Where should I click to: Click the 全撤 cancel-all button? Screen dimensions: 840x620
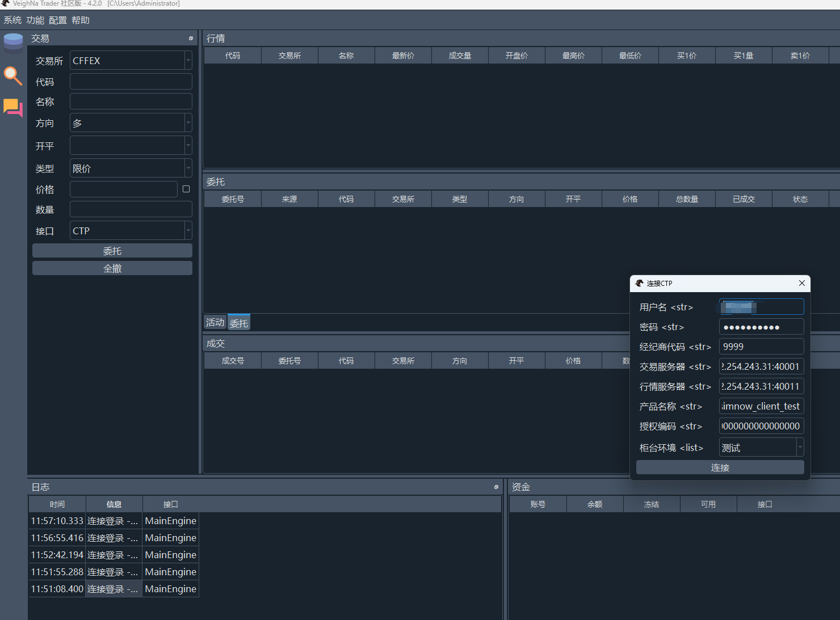coord(112,268)
